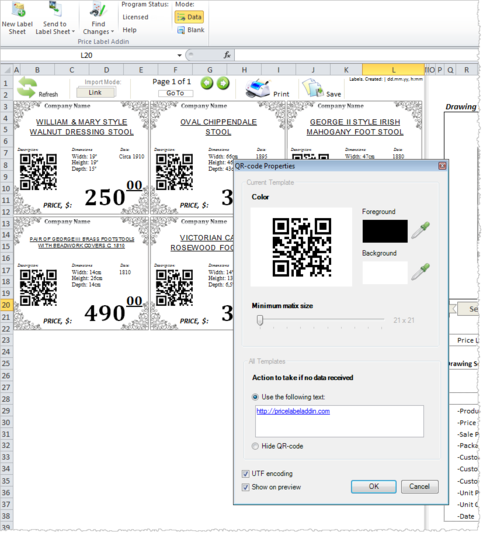The height and width of the screenshot is (535, 483).
Task: Toggle the UTF encoding checkbox
Action: (x=245, y=474)
